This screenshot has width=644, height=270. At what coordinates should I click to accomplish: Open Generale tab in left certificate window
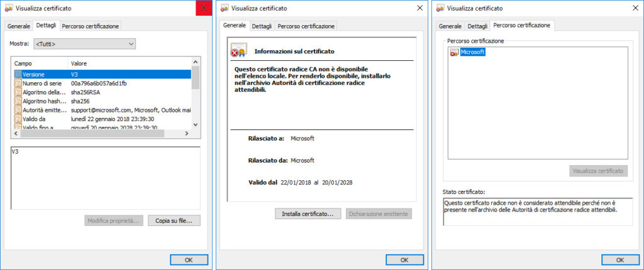click(x=18, y=26)
